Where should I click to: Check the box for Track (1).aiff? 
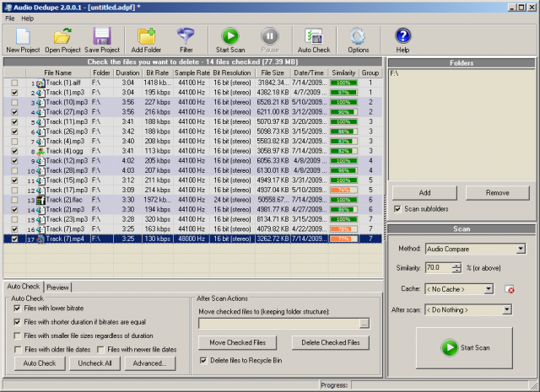tap(14, 83)
